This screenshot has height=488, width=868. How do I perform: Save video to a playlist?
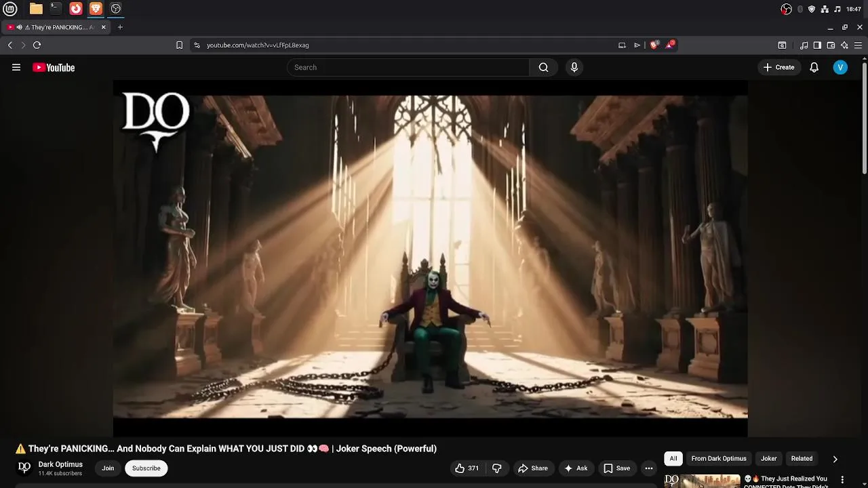coord(616,468)
